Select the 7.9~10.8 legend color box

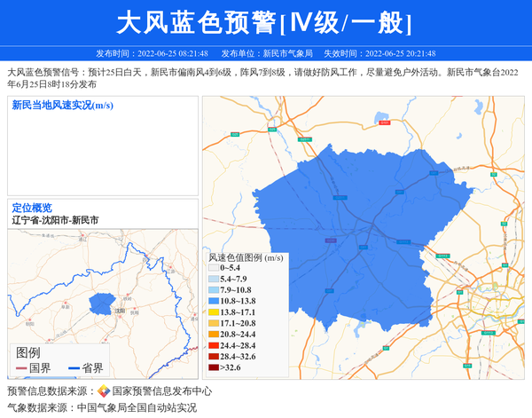(x=213, y=290)
